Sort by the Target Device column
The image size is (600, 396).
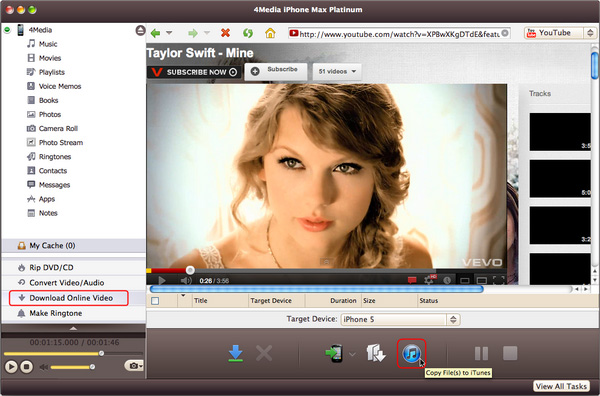point(276,301)
